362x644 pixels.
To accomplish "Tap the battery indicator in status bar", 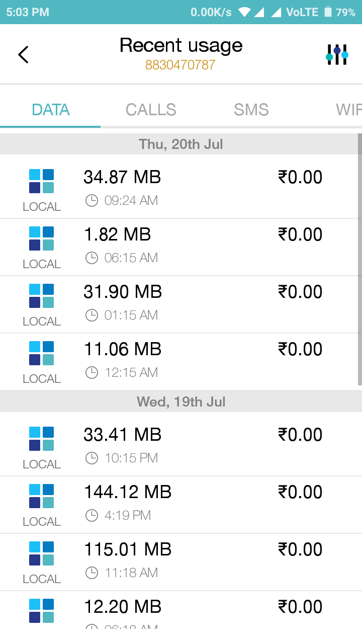I will click(328, 12).
